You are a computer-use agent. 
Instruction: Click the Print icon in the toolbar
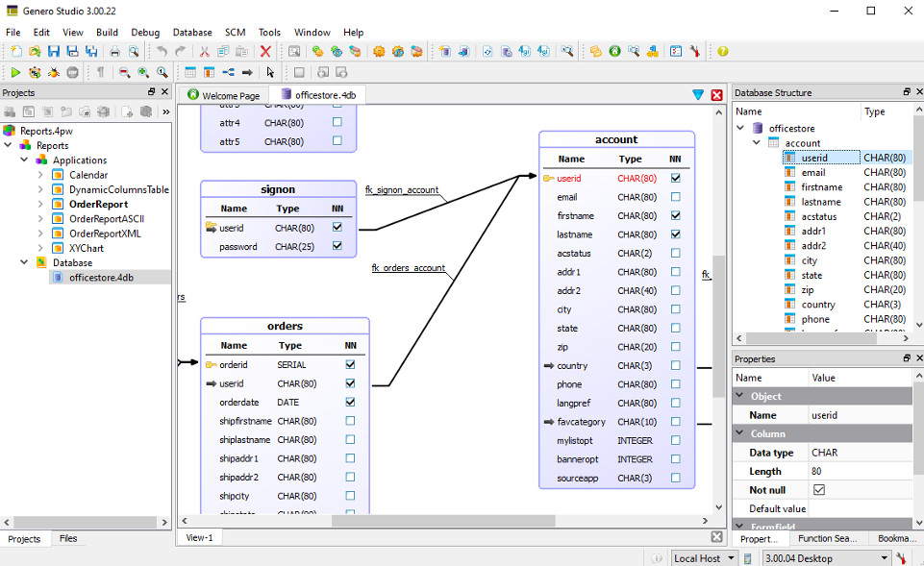(x=115, y=51)
